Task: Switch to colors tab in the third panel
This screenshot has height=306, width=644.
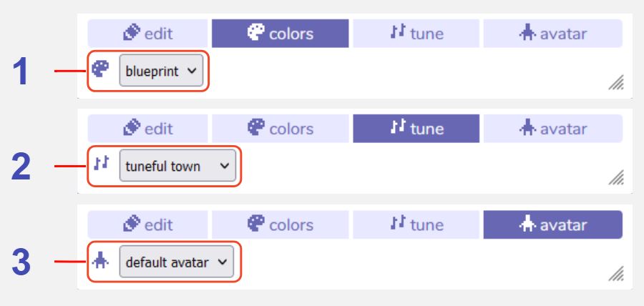Action: point(280,224)
